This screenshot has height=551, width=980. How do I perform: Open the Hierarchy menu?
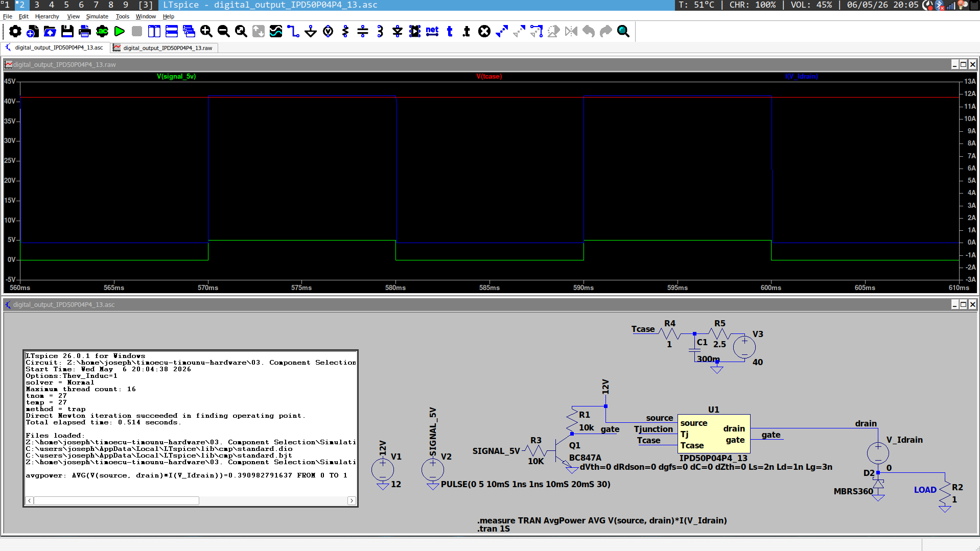point(47,16)
